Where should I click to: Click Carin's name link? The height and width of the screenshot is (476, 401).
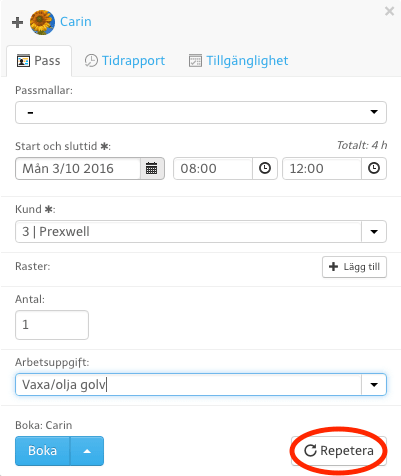pyautogui.click(x=76, y=22)
